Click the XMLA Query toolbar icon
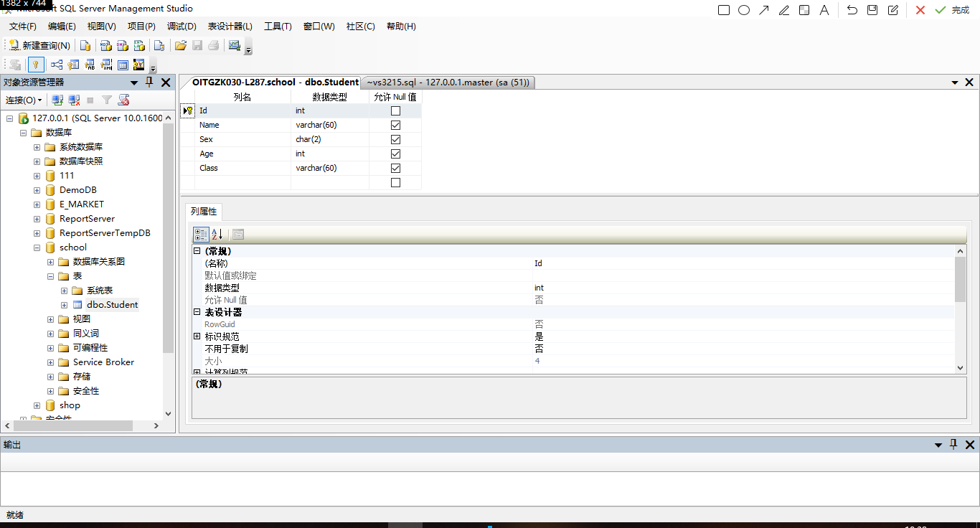The height and width of the screenshot is (528, 980). pyautogui.click(x=139, y=45)
